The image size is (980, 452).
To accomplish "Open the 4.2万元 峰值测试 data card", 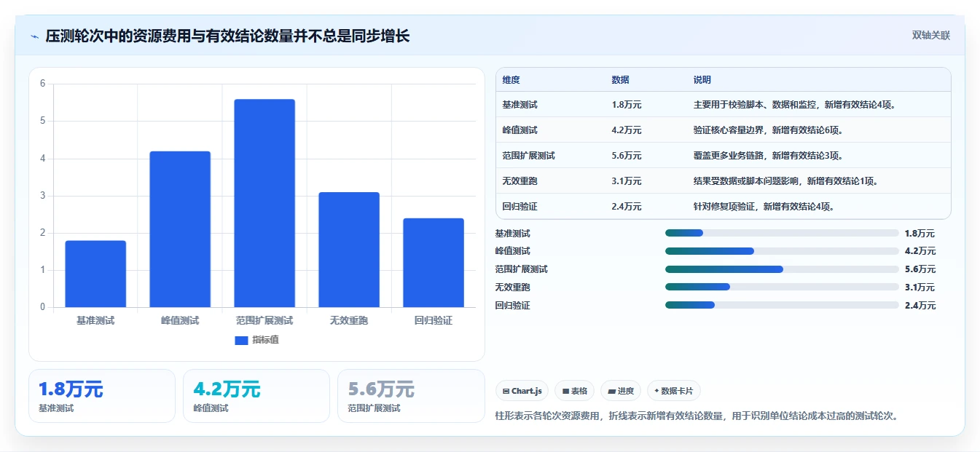I will pos(256,396).
